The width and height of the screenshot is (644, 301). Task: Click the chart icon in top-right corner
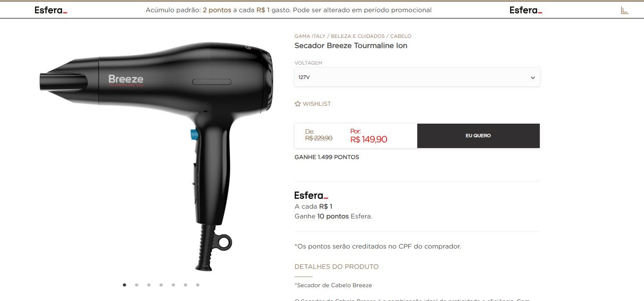624,10
